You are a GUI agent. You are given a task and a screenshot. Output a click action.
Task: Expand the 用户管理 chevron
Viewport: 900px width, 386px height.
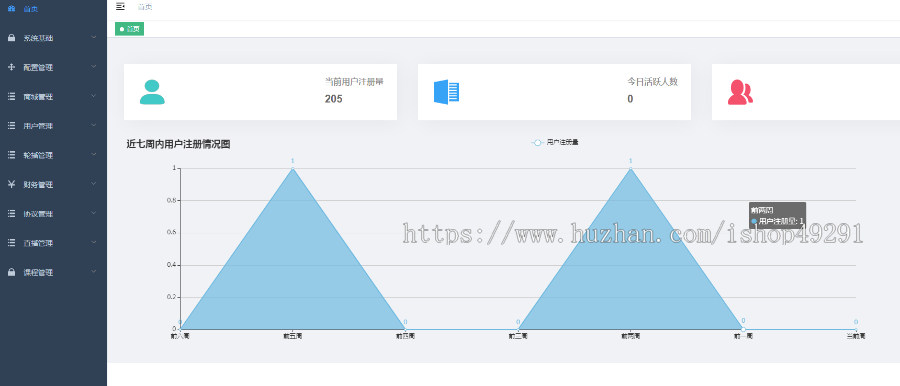pos(94,126)
